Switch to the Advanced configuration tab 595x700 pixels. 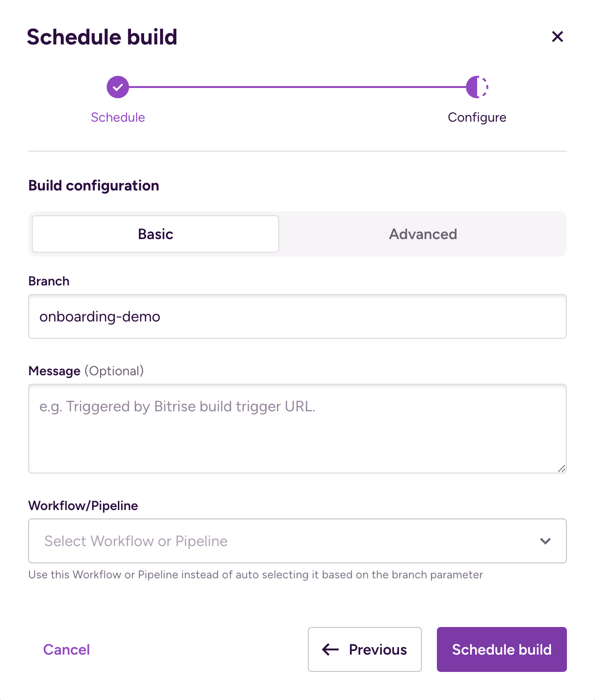[423, 234]
